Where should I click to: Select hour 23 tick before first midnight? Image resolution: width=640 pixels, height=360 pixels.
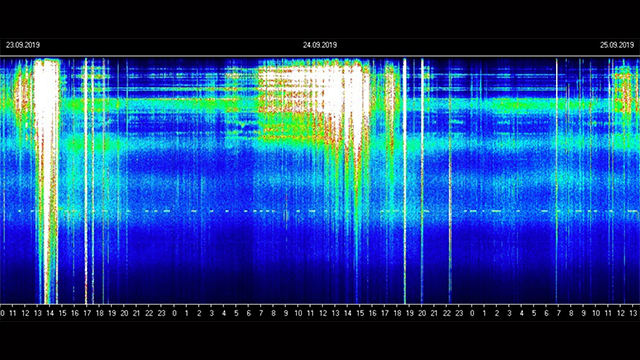pyautogui.click(x=162, y=313)
